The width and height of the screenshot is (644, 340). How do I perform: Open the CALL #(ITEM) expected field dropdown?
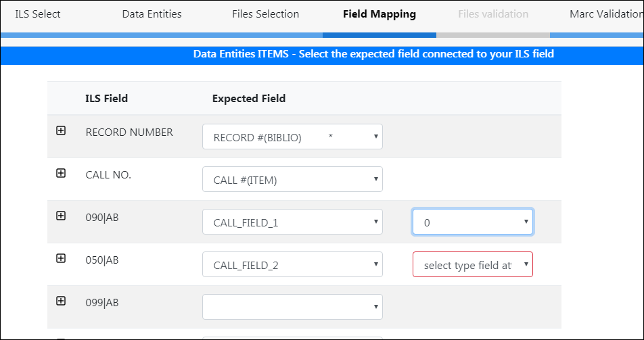coord(292,179)
